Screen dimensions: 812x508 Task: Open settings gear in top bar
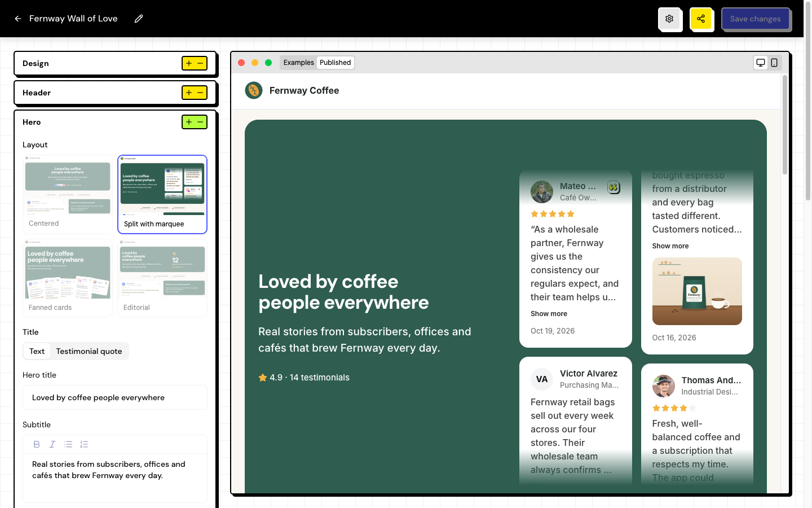pyautogui.click(x=669, y=19)
